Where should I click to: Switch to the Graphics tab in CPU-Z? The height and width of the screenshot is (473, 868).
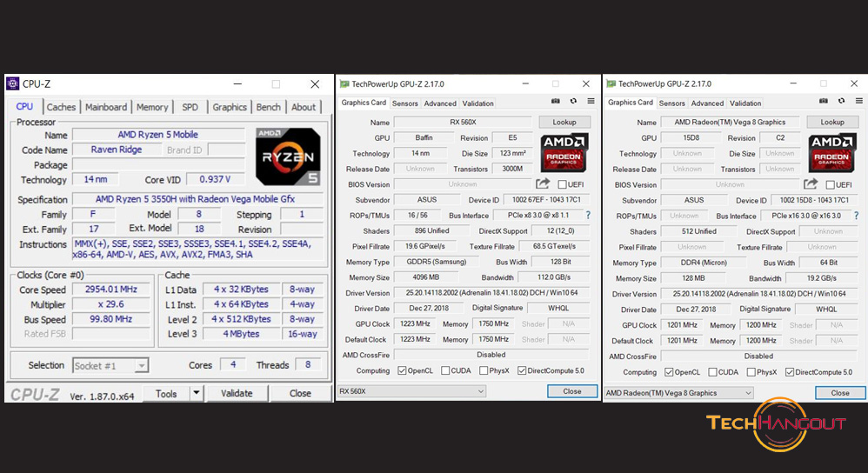[x=230, y=107]
